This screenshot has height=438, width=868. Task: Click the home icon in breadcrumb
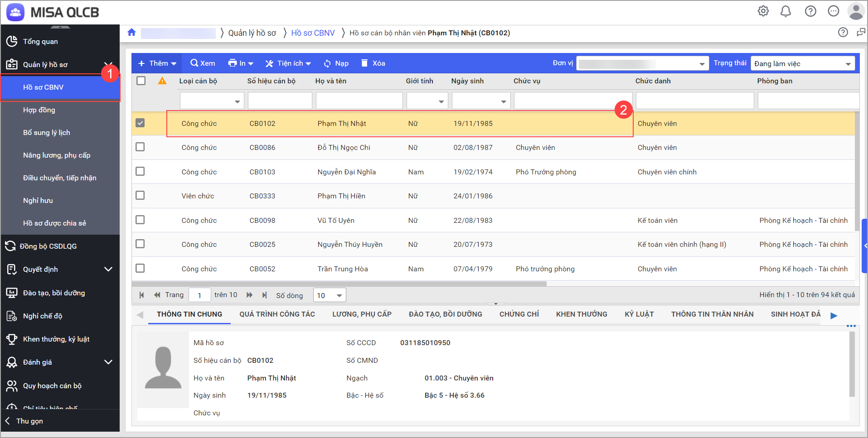[x=131, y=33]
